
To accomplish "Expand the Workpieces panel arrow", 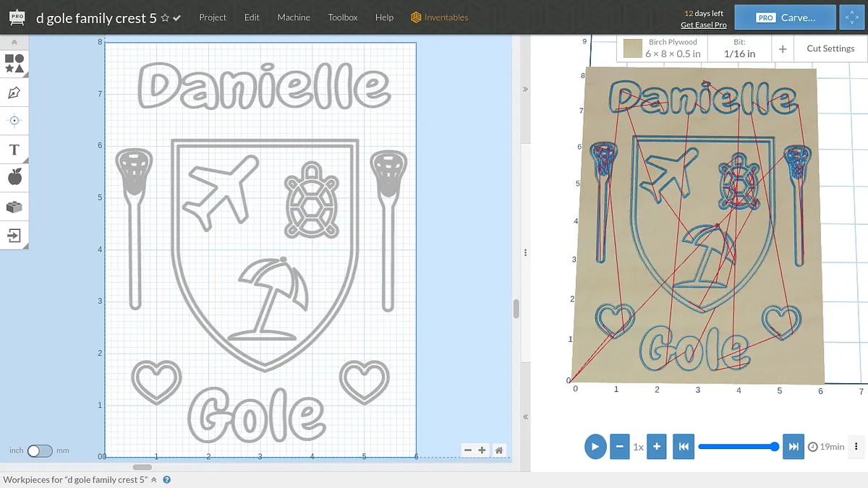I will pos(153,479).
